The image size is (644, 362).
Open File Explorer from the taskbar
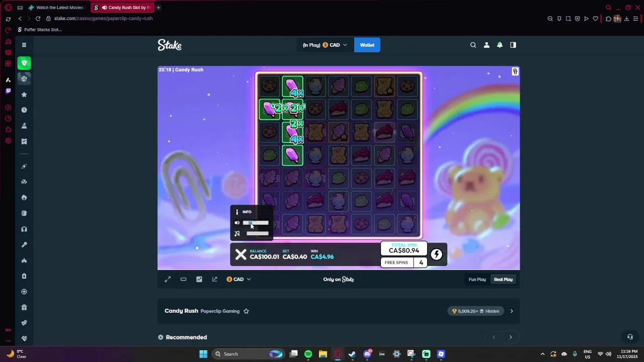pos(323,354)
